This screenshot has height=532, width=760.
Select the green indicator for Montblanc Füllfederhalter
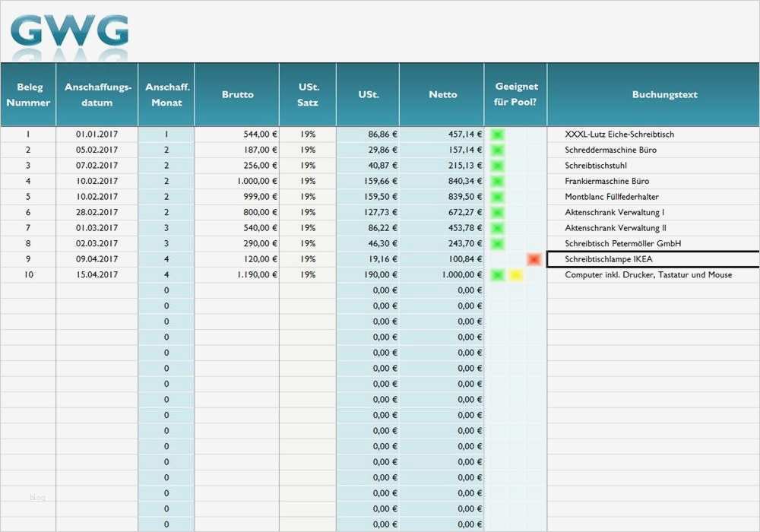(496, 196)
